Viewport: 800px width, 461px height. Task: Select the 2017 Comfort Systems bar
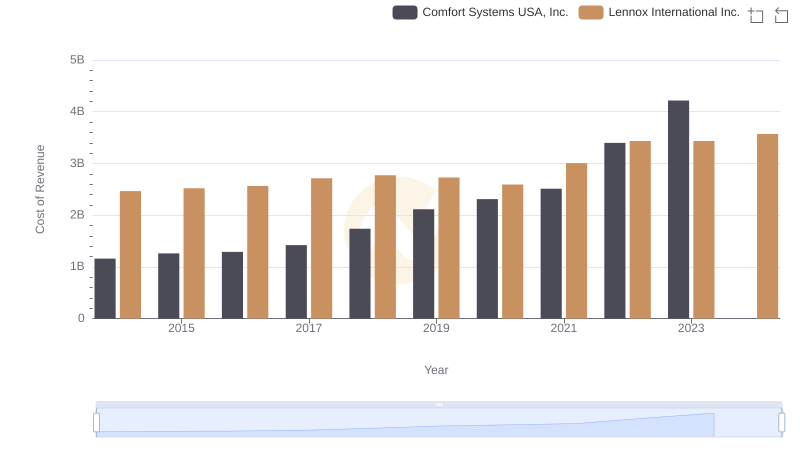click(x=296, y=282)
